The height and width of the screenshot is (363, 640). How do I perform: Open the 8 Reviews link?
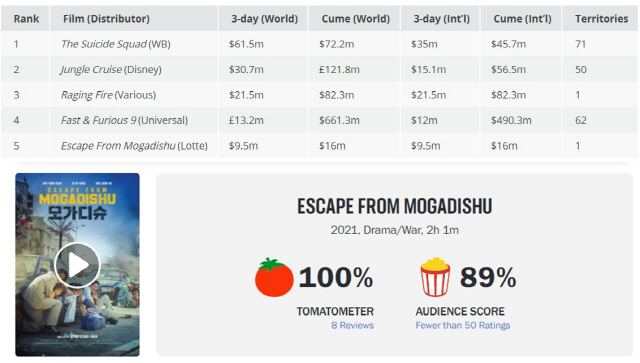[352, 325]
